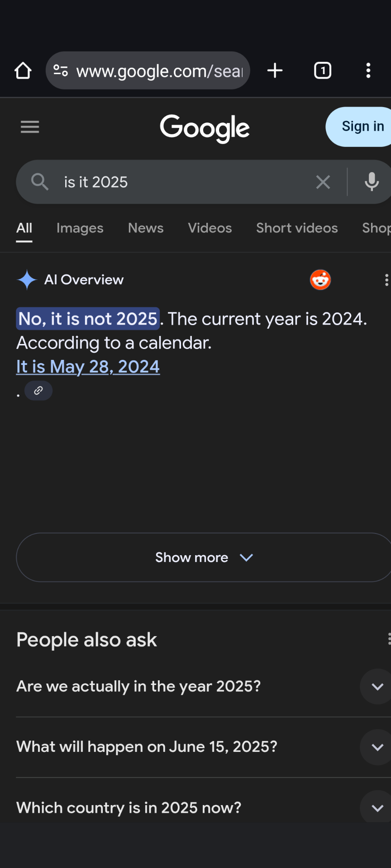Expand "Are we actually in the year 2025?"

click(204, 687)
